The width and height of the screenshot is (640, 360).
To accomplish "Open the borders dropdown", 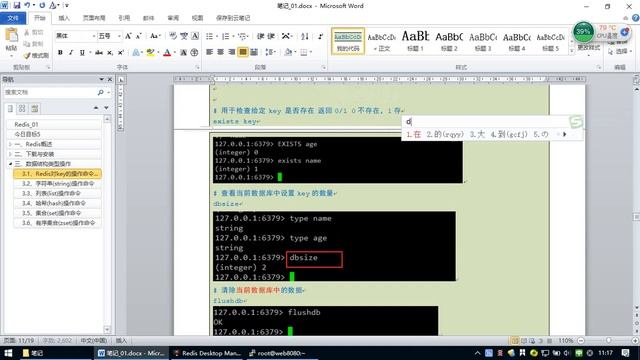I will [x=311, y=52].
